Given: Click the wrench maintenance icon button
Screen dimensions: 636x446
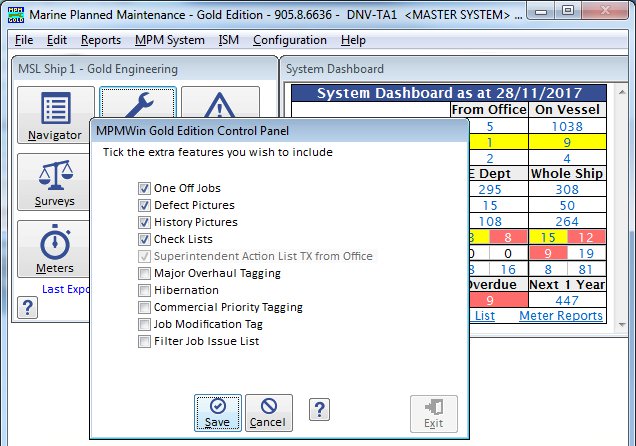Looking at the screenshot, I should 138,102.
